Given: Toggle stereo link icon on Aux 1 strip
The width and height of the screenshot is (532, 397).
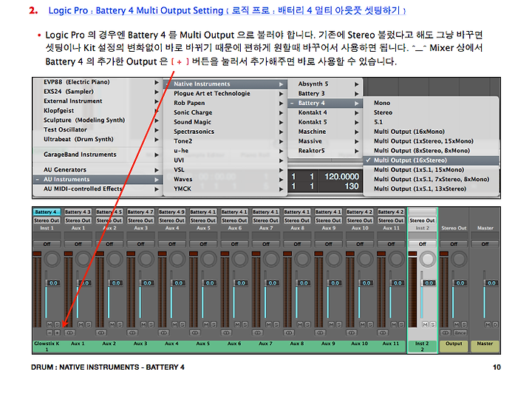Looking at the screenshot, I should tap(70, 333).
